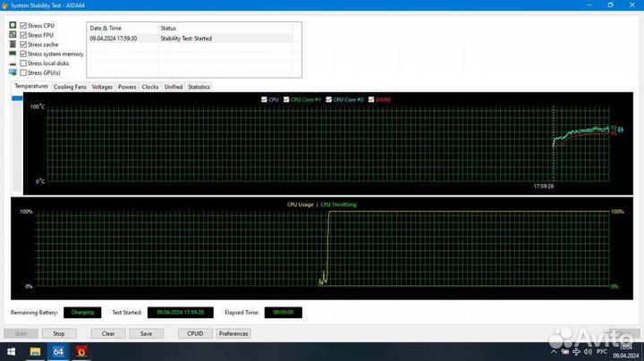Disable the Stress CPU checkbox
Image resolution: width=644 pixels, height=361 pixels.
point(23,25)
